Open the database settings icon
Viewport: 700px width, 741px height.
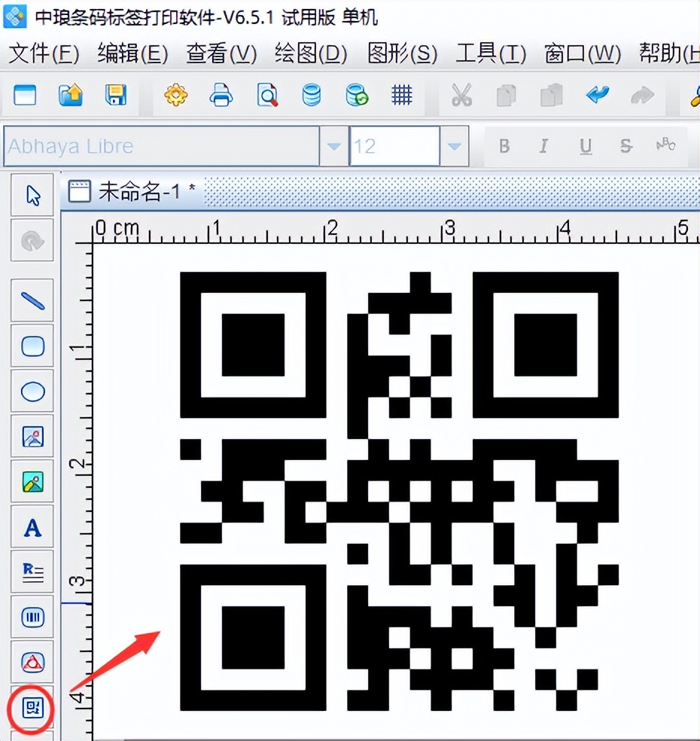[312, 95]
